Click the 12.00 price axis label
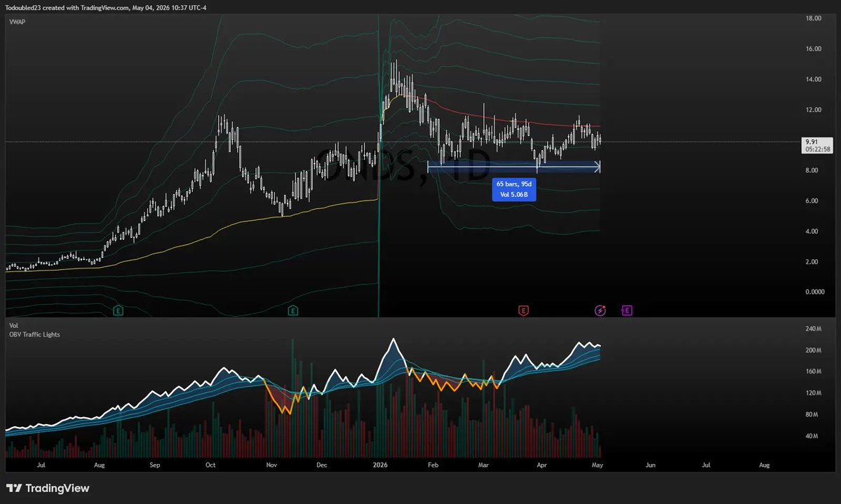This screenshot has width=841, height=504. click(813, 110)
